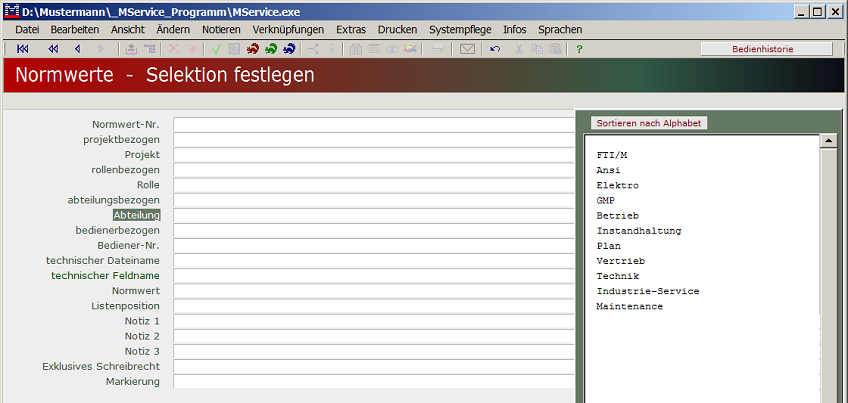Click the colorful crossed-out toolbar icon
Viewport: 848px width, 403px height.
410,49
